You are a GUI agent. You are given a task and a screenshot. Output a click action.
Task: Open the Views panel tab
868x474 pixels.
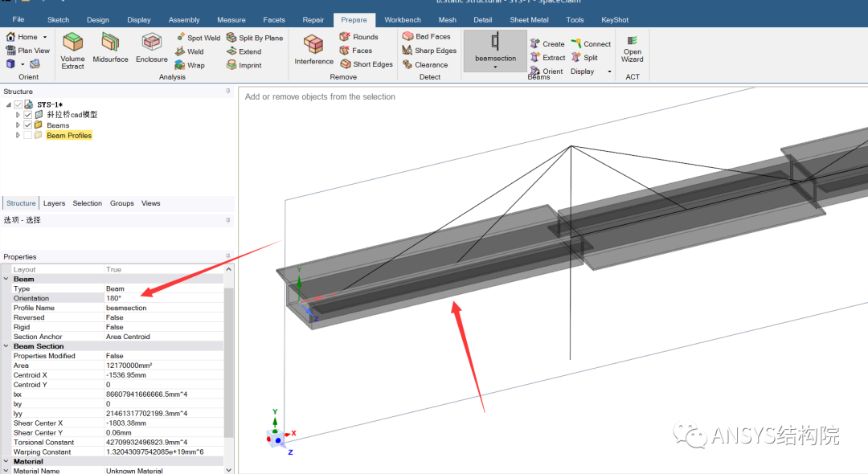150,203
